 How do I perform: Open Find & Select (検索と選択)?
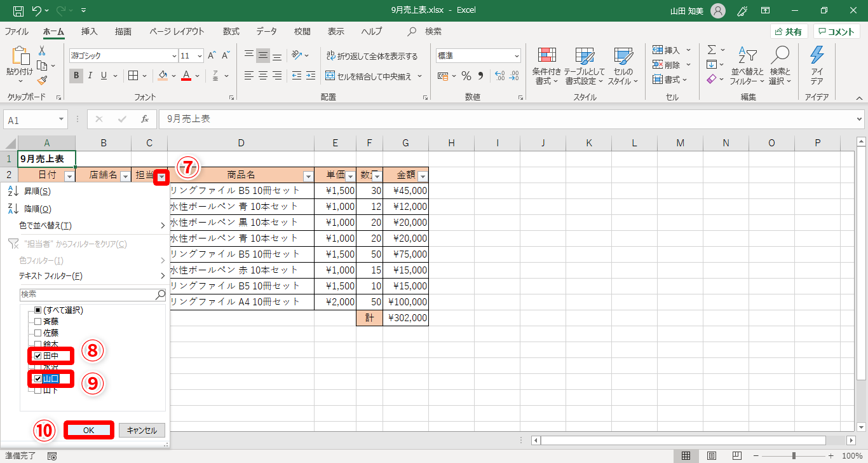780,66
